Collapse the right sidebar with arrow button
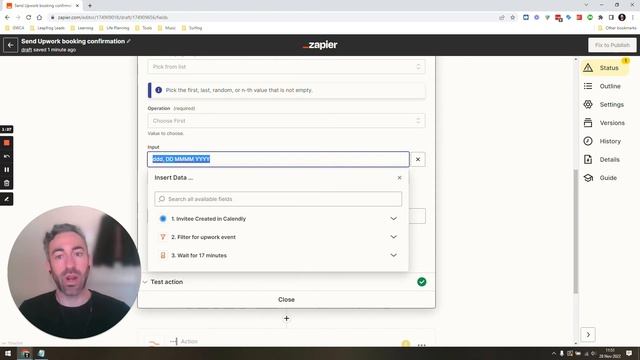This screenshot has width=640, height=360. click(x=588, y=335)
